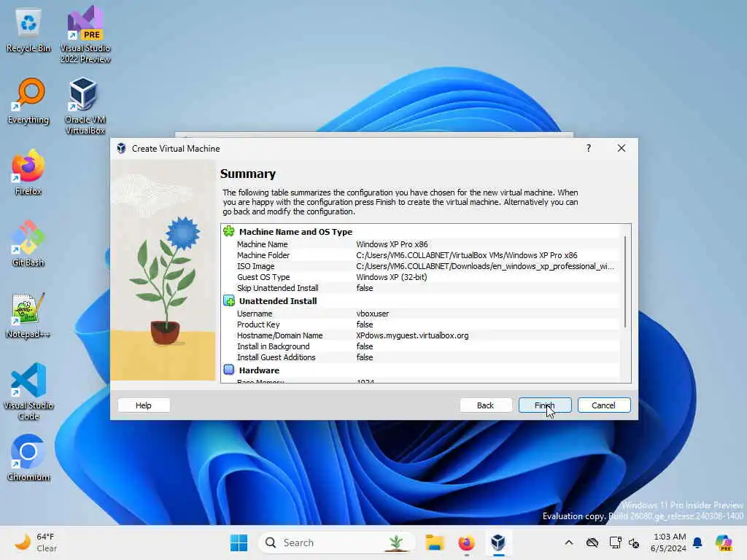Select the Notepad++ desktop shortcut

point(28,315)
